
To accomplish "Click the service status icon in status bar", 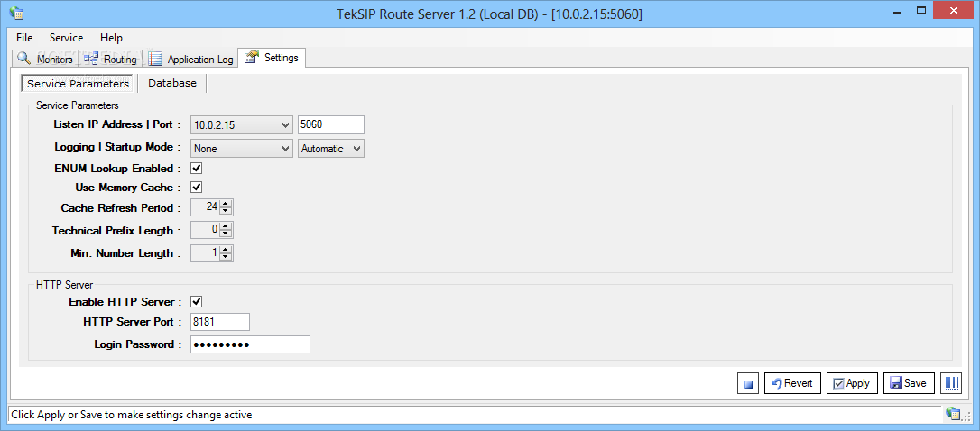I will click(x=953, y=414).
